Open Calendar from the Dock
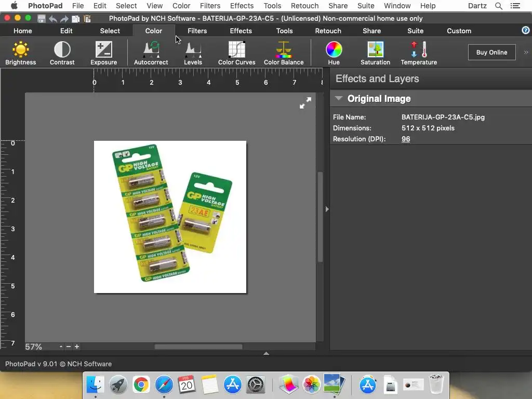This screenshot has width=532, height=399. click(187, 384)
